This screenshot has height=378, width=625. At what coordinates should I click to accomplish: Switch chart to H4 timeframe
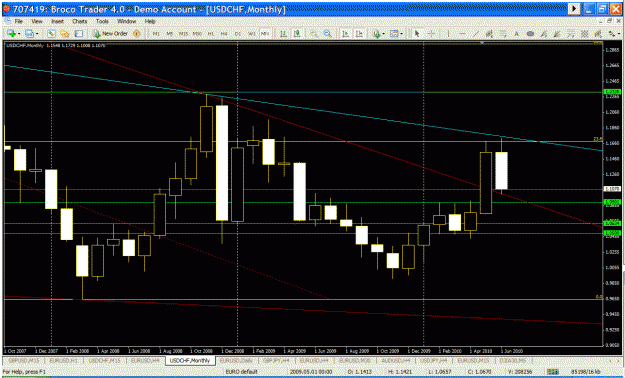coord(224,34)
